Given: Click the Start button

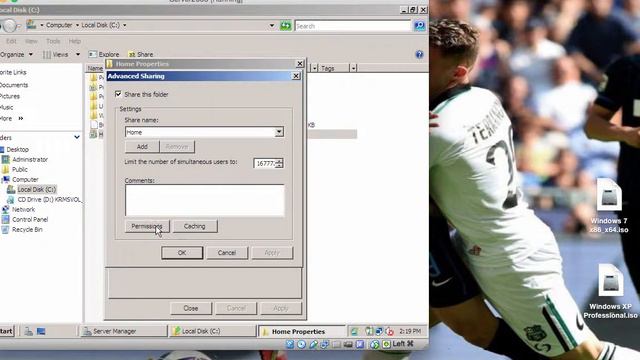Looking at the screenshot, I should (7, 331).
